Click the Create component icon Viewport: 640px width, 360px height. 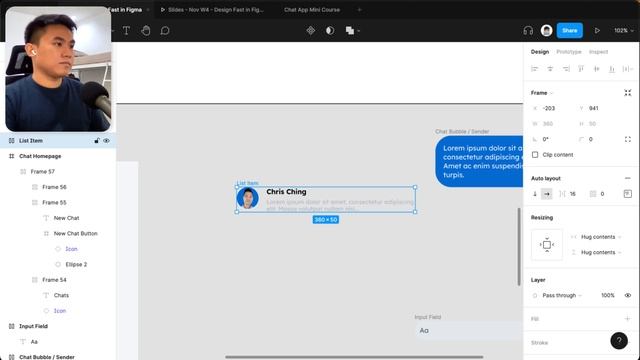311,31
